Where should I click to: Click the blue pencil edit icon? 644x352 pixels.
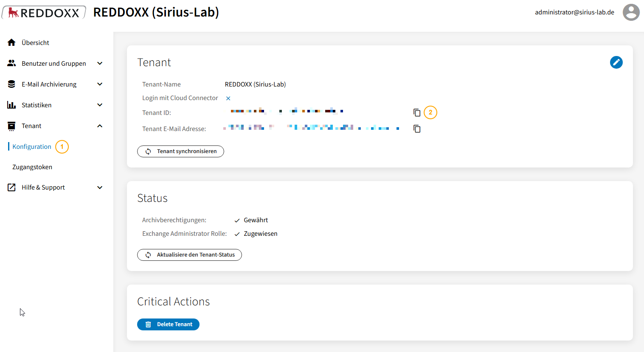616,62
